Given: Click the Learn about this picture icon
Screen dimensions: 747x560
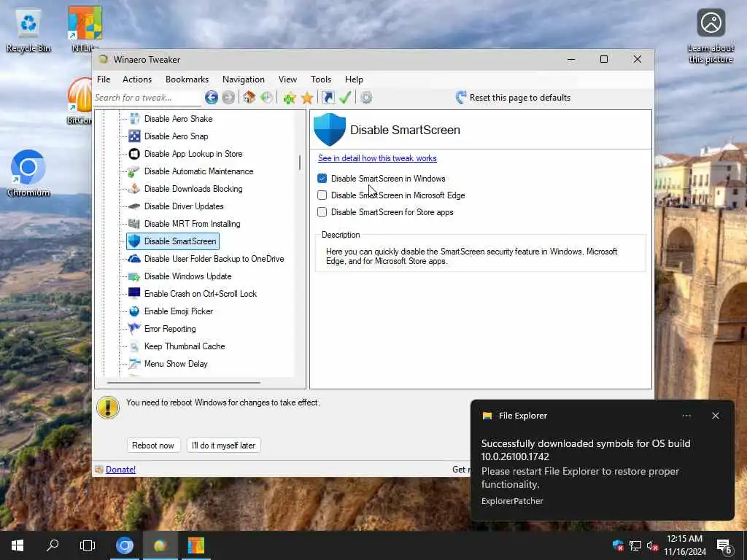Looking at the screenshot, I should 711,36.
